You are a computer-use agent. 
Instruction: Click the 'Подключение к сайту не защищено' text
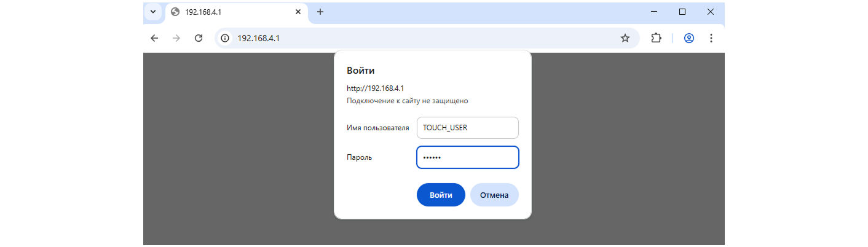408,101
